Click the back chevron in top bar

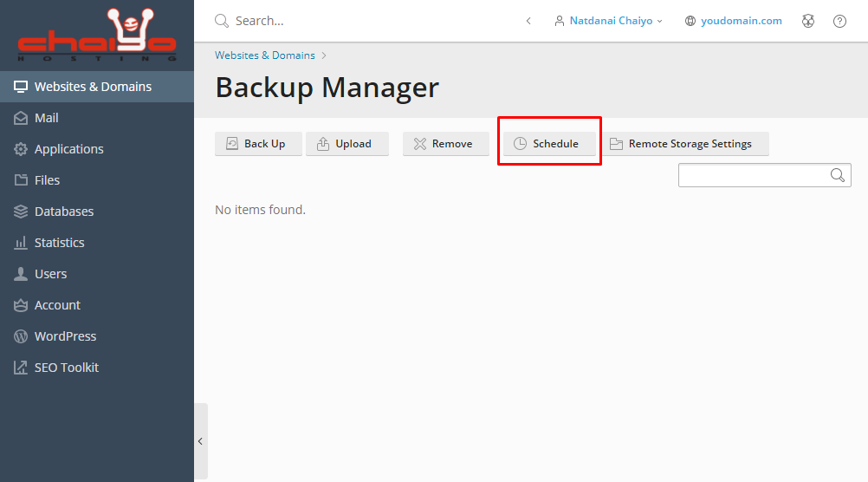[x=528, y=21]
